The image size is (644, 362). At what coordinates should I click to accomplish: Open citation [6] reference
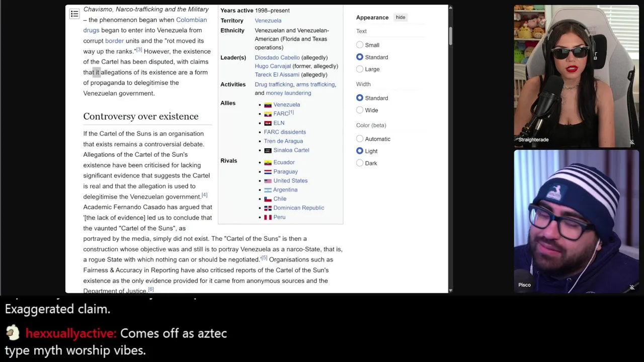point(150,290)
